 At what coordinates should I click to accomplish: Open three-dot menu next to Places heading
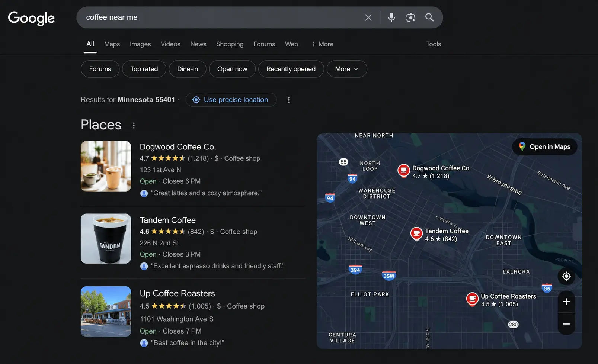coord(134,126)
